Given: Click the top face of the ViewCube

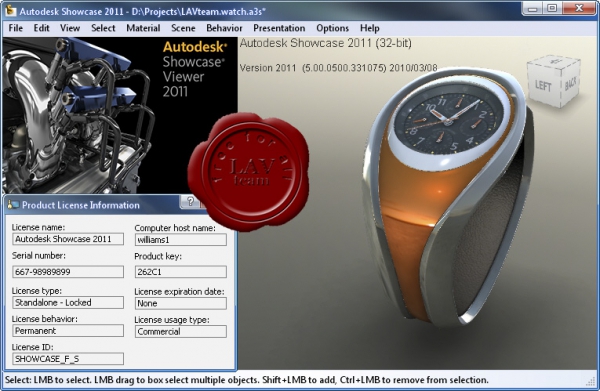Looking at the screenshot, I should click(554, 61).
